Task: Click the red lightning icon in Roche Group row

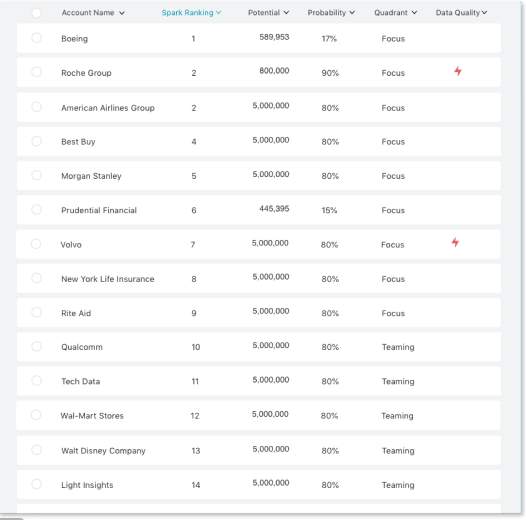Action: 458,71
